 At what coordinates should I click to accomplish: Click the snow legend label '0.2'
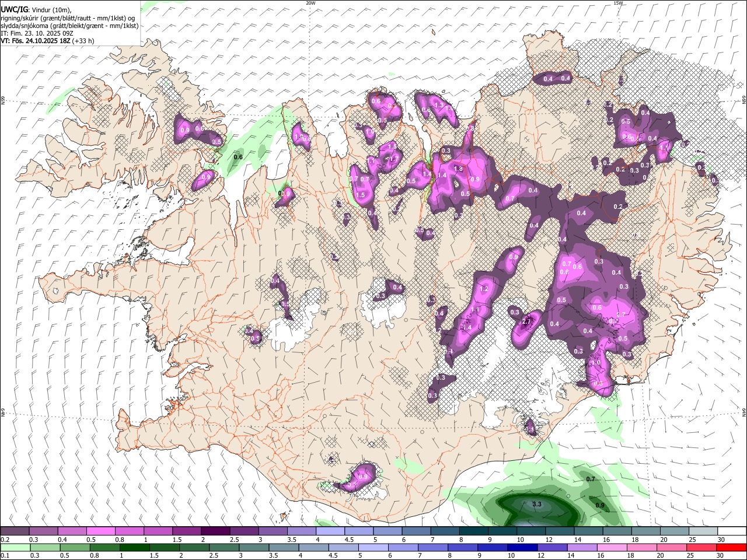click(x=5, y=540)
